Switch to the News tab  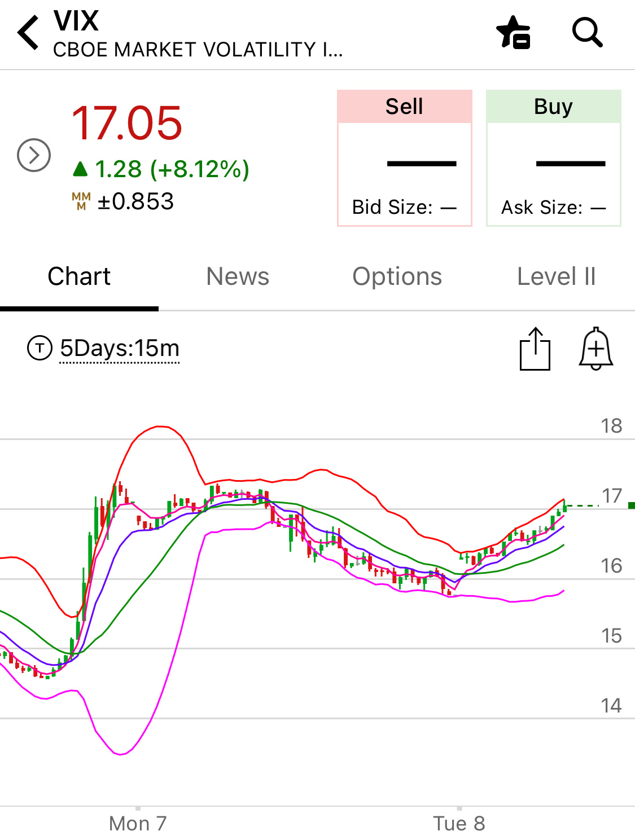click(238, 277)
